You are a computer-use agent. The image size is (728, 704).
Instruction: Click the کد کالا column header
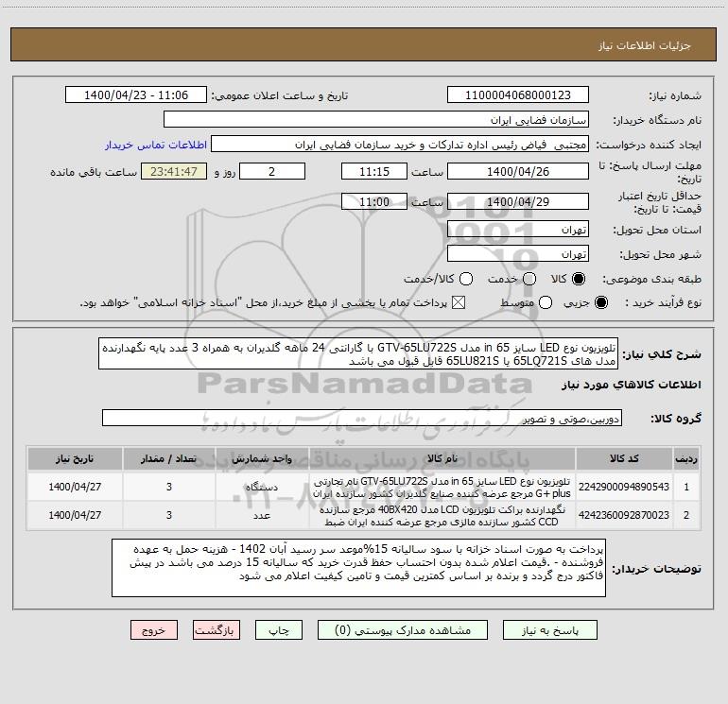point(624,459)
